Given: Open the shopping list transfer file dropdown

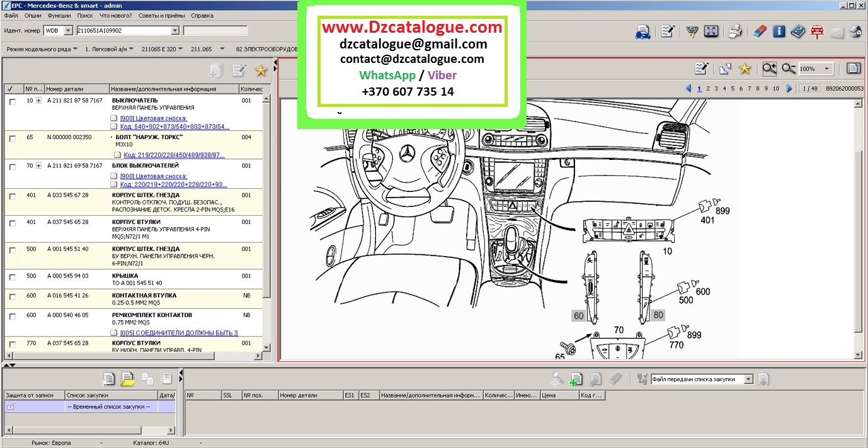Looking at the screenshot, I should [748, 379].
